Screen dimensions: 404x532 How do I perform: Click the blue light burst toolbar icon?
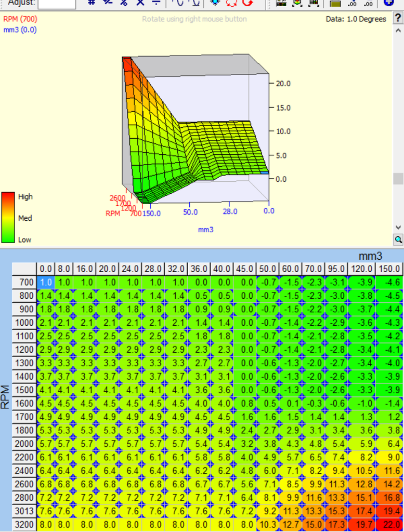pyautogui.click(x=215, y=3)
